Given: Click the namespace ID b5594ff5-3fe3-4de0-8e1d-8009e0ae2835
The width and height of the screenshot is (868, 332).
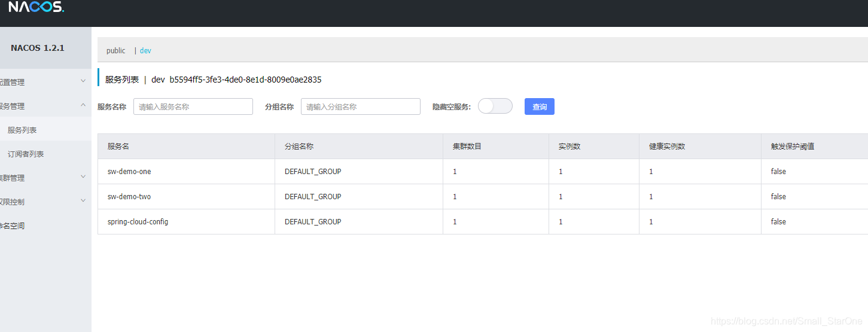Looking at the screenshot, I should [245, 80].
